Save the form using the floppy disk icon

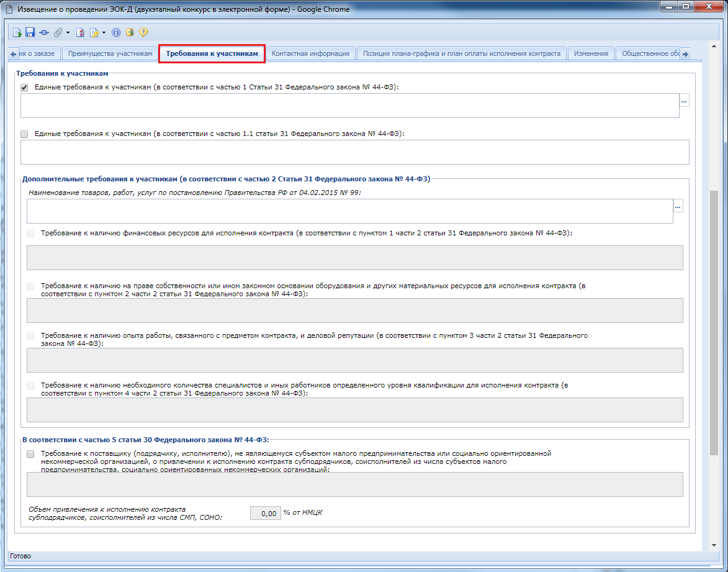[30, 32]
